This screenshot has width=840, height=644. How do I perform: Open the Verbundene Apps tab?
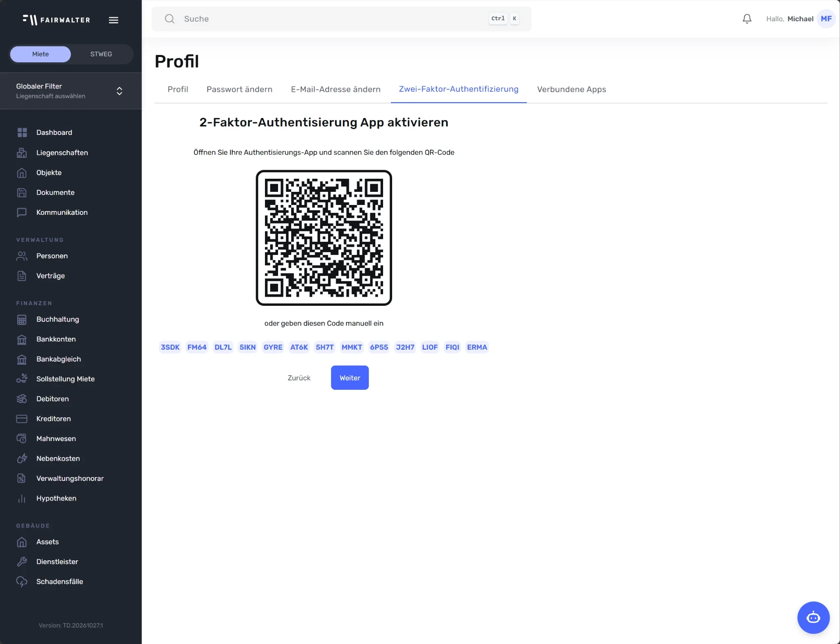(x=571, y=89)
